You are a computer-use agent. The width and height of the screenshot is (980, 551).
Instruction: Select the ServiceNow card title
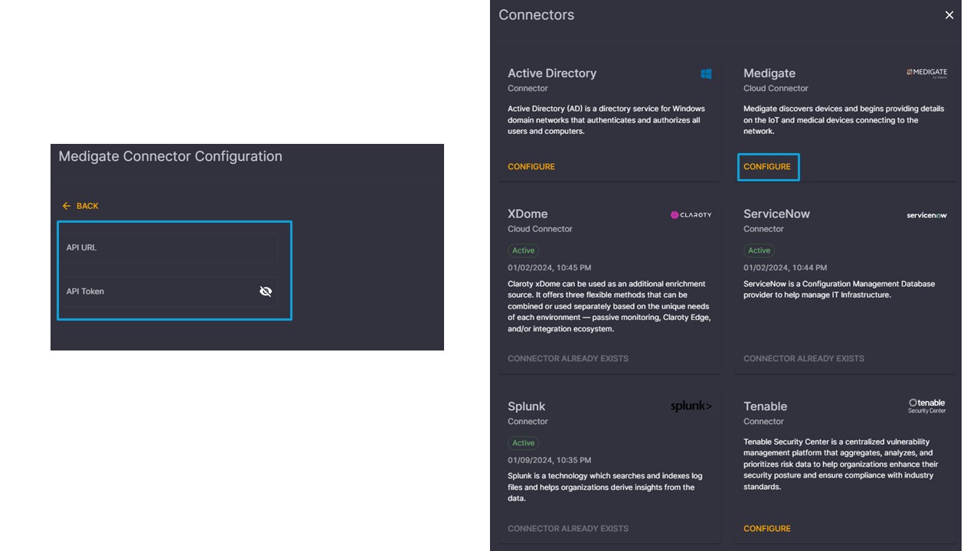(776, 214)
